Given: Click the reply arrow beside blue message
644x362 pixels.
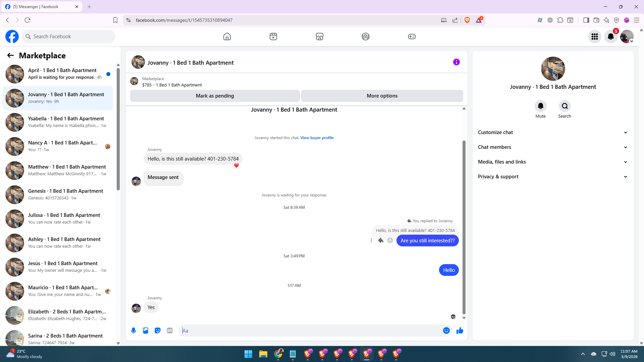Looking at the screenshot, I should [x=381, y=240].
